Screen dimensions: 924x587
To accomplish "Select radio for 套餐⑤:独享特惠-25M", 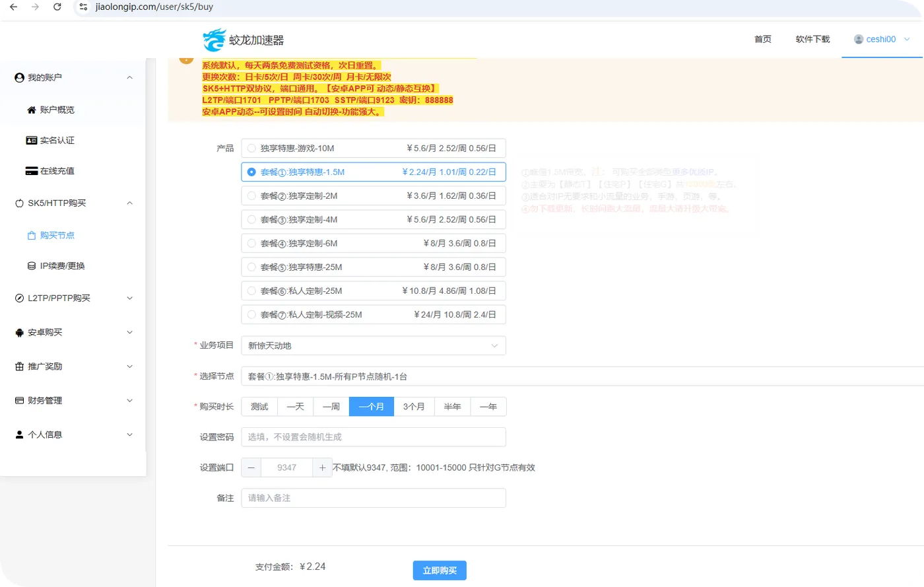I will pos(251,267).
